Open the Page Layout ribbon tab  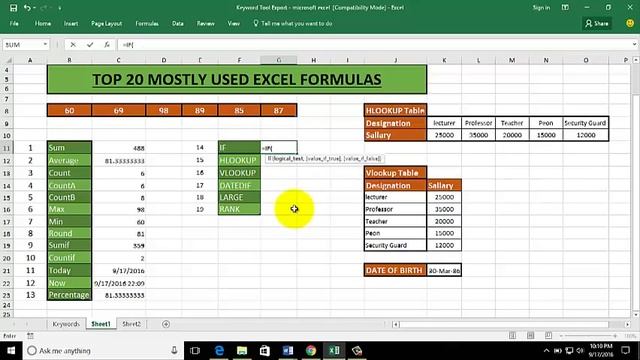[106, 24]
